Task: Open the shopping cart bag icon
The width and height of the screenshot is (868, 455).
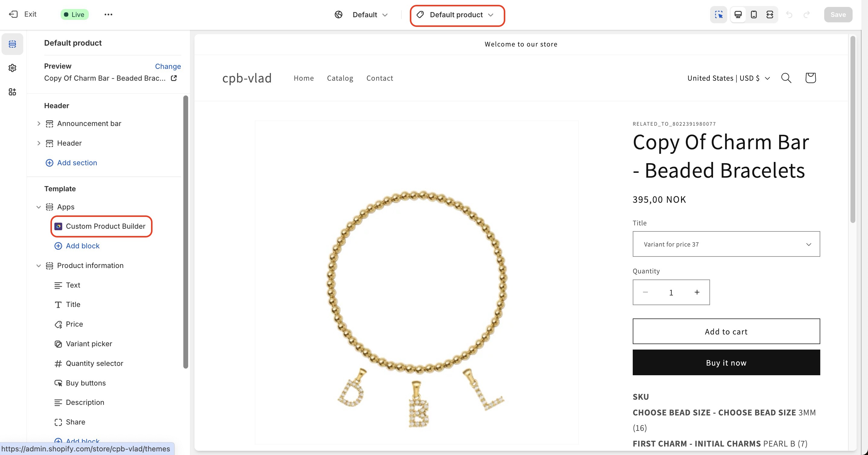Action: click(810, 78)
